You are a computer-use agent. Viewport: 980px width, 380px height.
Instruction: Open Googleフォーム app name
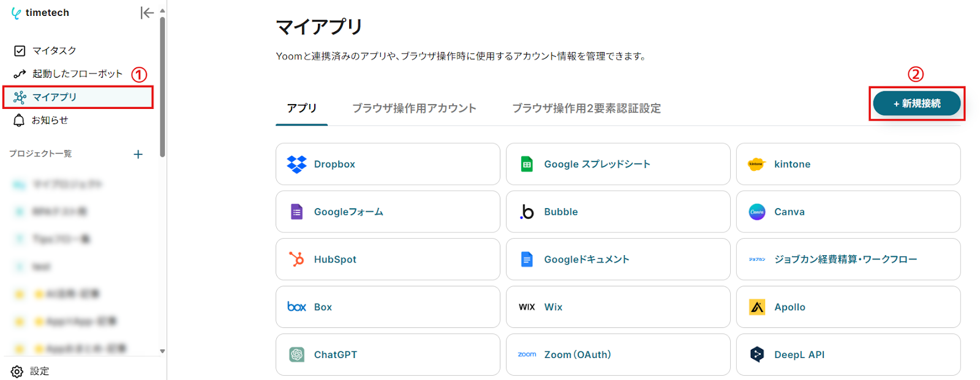click(349, 212)
